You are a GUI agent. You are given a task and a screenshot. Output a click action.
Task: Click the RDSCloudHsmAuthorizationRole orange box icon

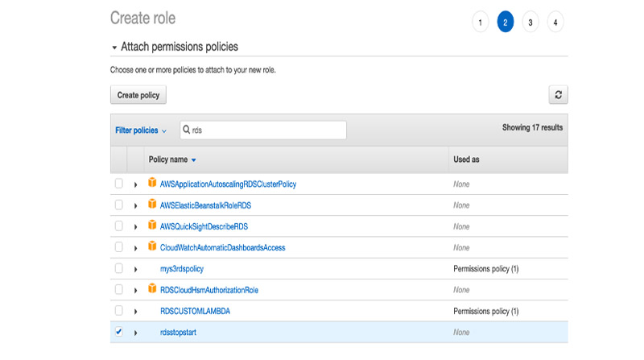152,288
